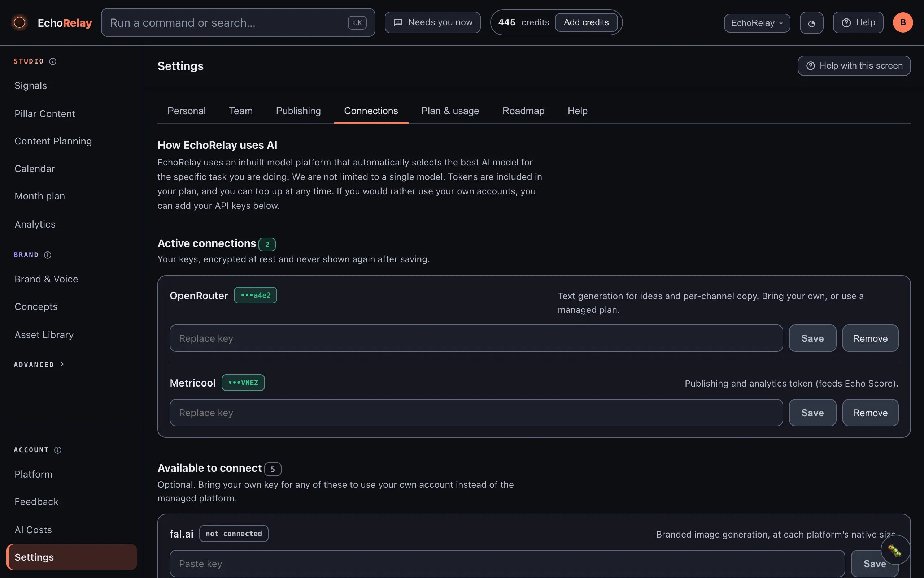Open the Feedback page
Screen dimensions: 924x578
(x=71, y=501)
